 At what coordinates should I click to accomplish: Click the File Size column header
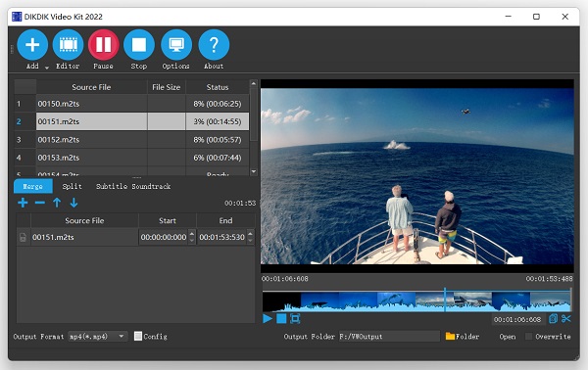coord(167,87)
